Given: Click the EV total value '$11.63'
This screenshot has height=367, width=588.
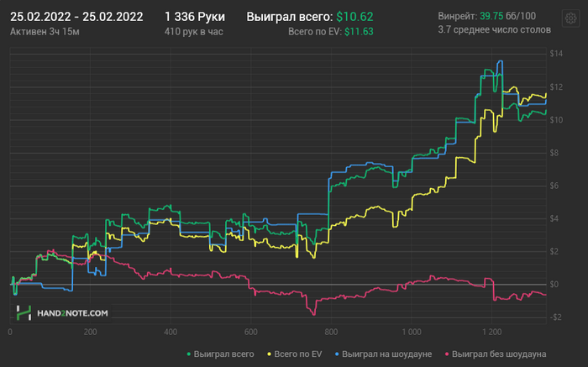Looking at the screenshot, I should coord(359,32).
